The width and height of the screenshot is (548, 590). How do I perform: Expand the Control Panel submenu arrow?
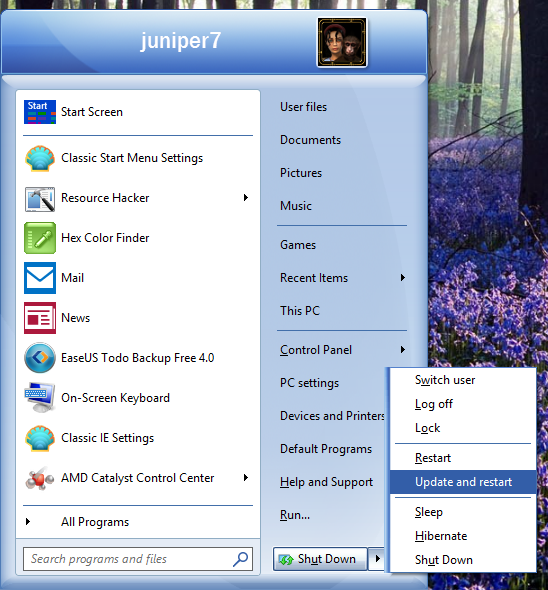[403, 350]
